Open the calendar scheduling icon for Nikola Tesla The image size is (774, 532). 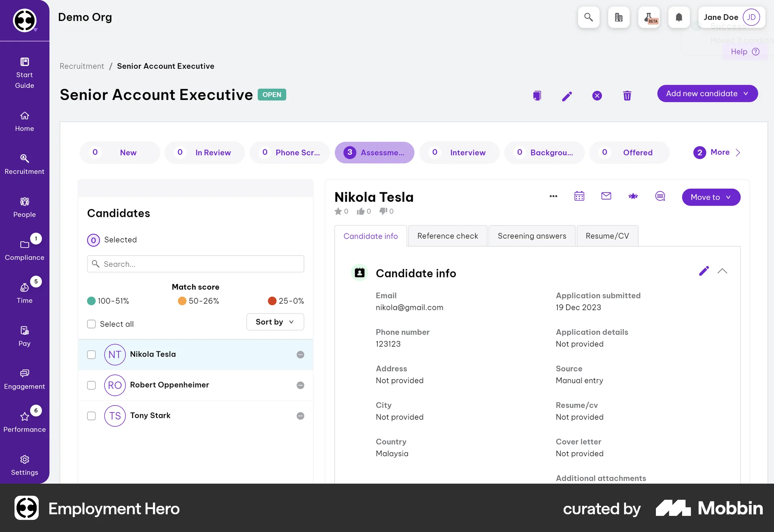(579, 196)
